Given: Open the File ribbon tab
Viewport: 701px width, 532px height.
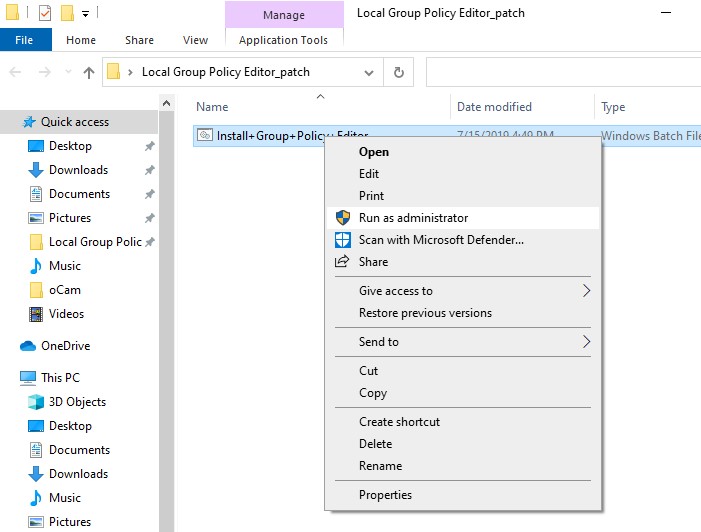Looking at the screenshot, I should tap(25, 40).
